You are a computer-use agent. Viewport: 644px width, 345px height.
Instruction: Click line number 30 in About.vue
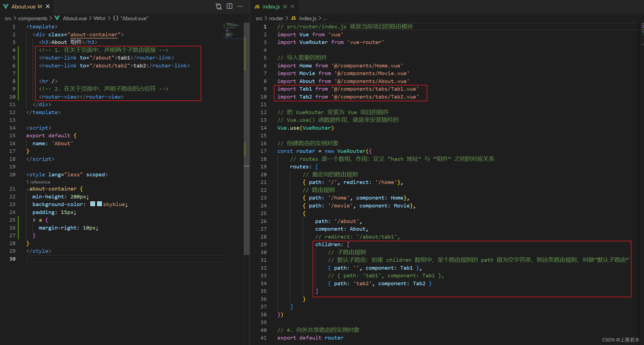click(13, 259)
